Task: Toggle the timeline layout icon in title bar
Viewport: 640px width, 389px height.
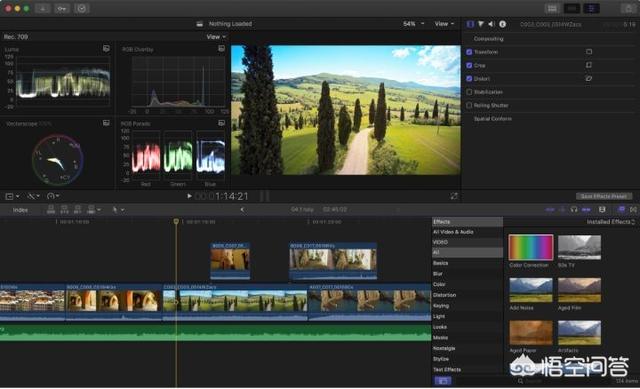Action: coord(572,9)
